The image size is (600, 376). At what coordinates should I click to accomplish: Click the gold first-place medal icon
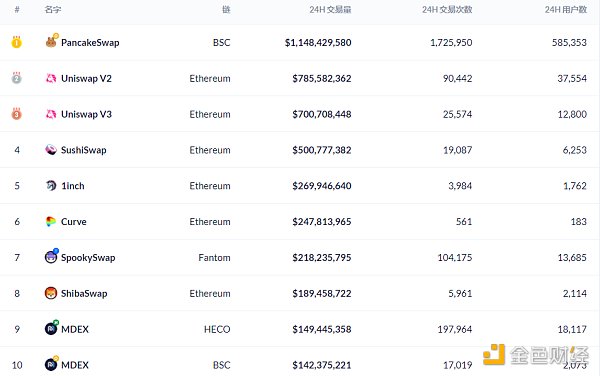16,42
